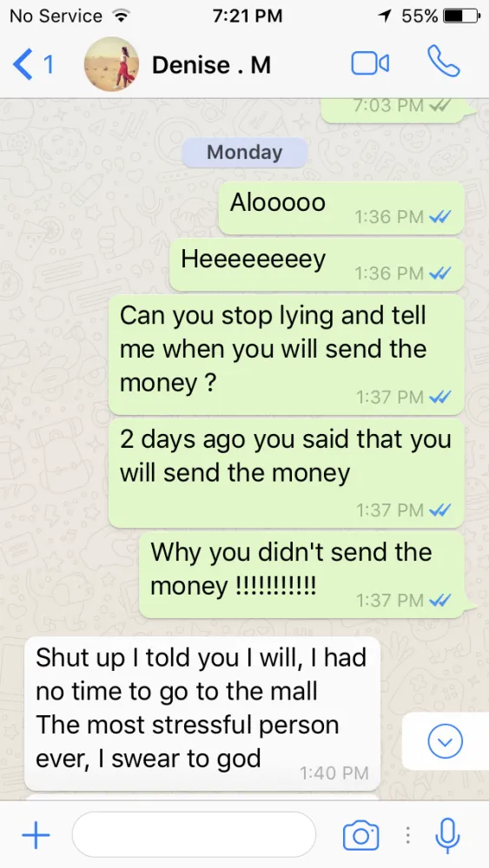Screen dimensions: 489x868
Task: Go back to the chats list
Action: pyautogui.click(x=23, y=64)
